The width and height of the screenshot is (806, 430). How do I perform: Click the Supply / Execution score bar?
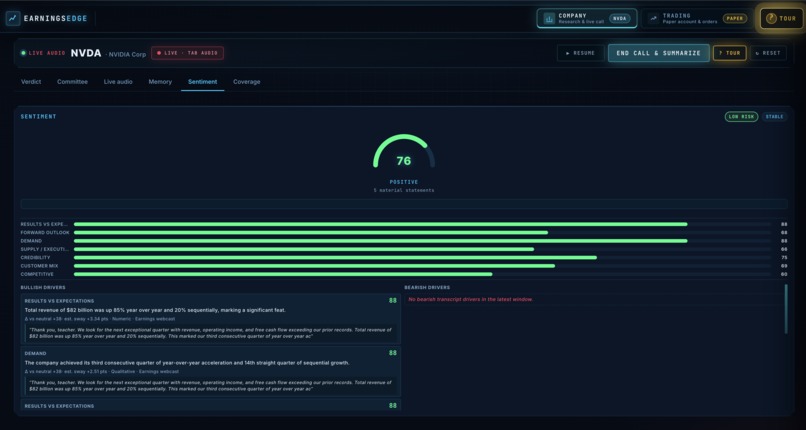coord(423,249)
